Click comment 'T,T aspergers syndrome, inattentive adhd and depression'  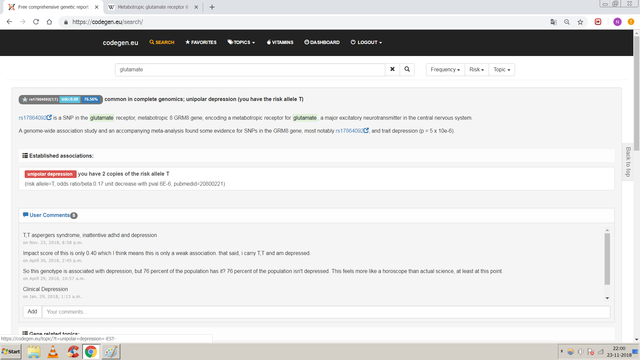(90, 235)
